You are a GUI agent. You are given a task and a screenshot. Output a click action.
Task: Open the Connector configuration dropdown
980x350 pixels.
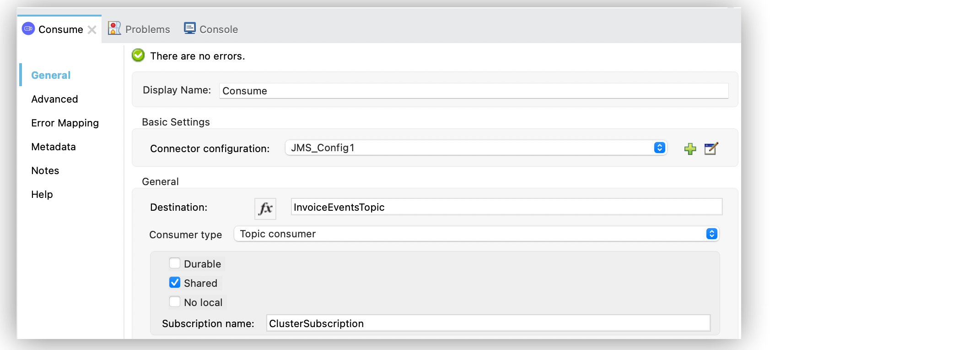coord(659,148)
